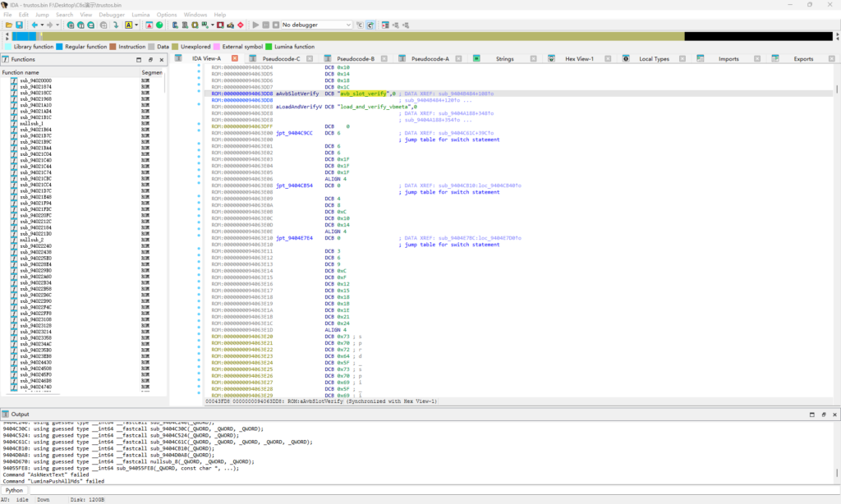Select sub_94021B04 in Functions list
This screenshot has width=841, height=504.
click(x=36, y=130)
